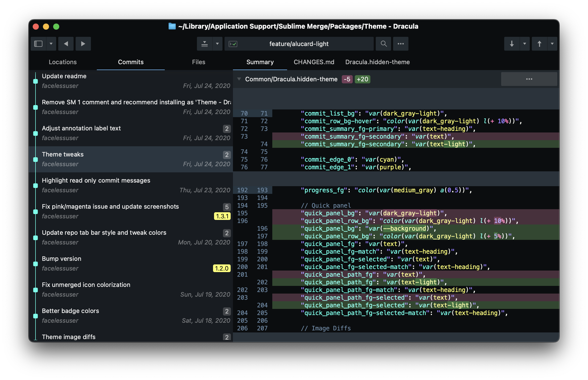This screenshot has height=380, width=588.
Task: Open the toolbar more-options ellipsis menu
Action: (x=401, y=44)
